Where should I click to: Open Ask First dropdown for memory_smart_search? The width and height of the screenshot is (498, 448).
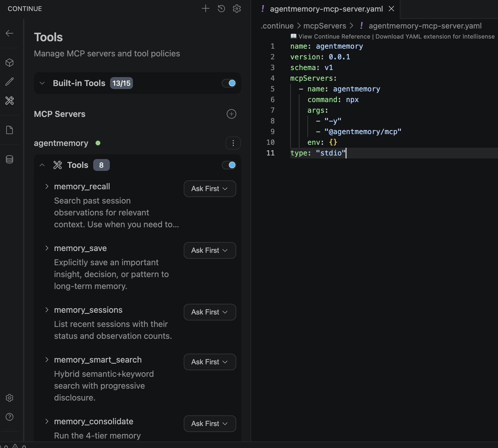(x=210, y=362)
